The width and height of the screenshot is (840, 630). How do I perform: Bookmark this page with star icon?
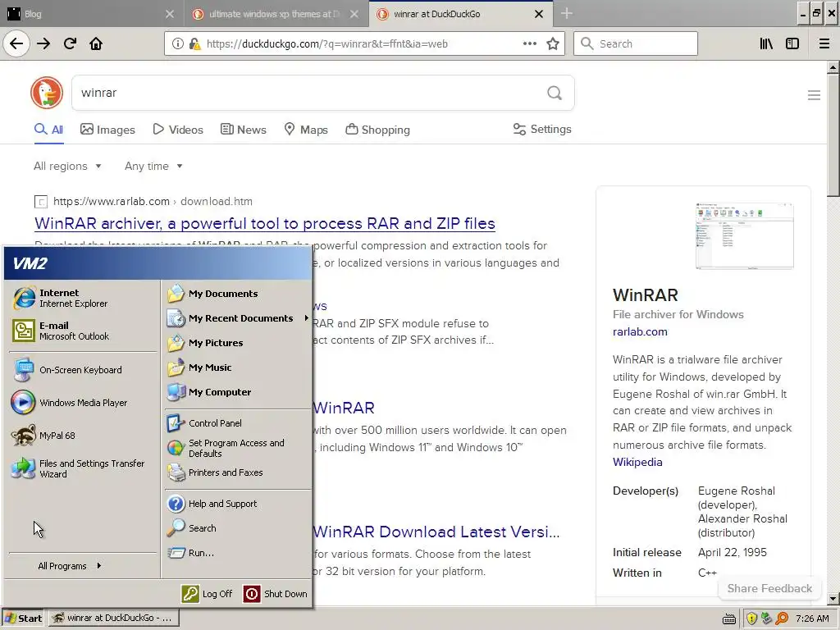coord(553,44)
